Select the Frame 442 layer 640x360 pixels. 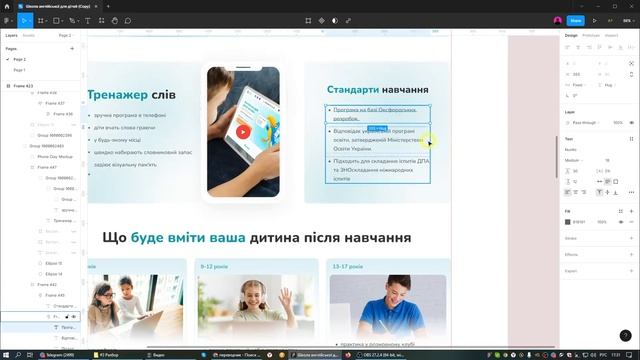[47, 285]
